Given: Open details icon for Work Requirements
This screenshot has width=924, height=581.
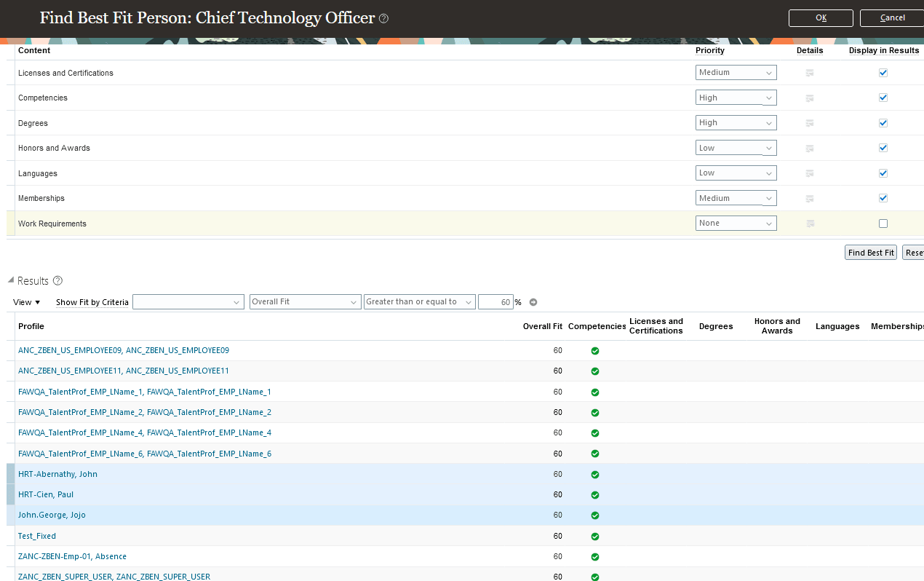Looking at the screenshot, I should point(810,224).
